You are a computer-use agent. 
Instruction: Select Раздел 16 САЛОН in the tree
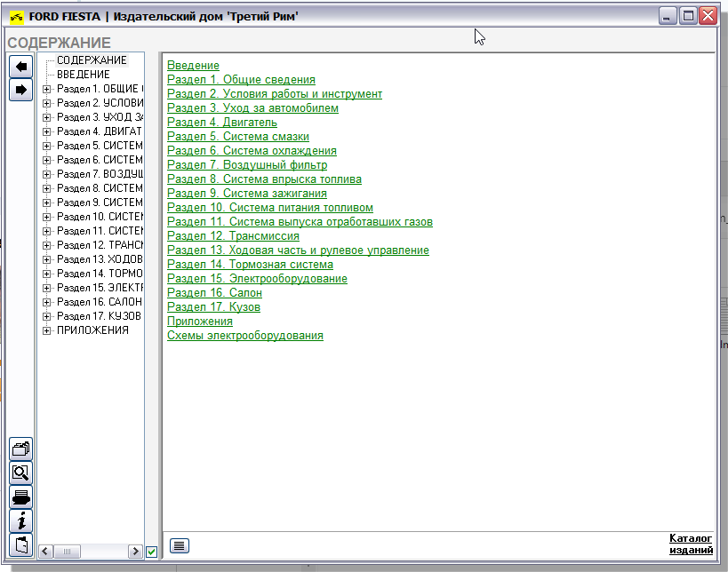[x=100, y=302]
